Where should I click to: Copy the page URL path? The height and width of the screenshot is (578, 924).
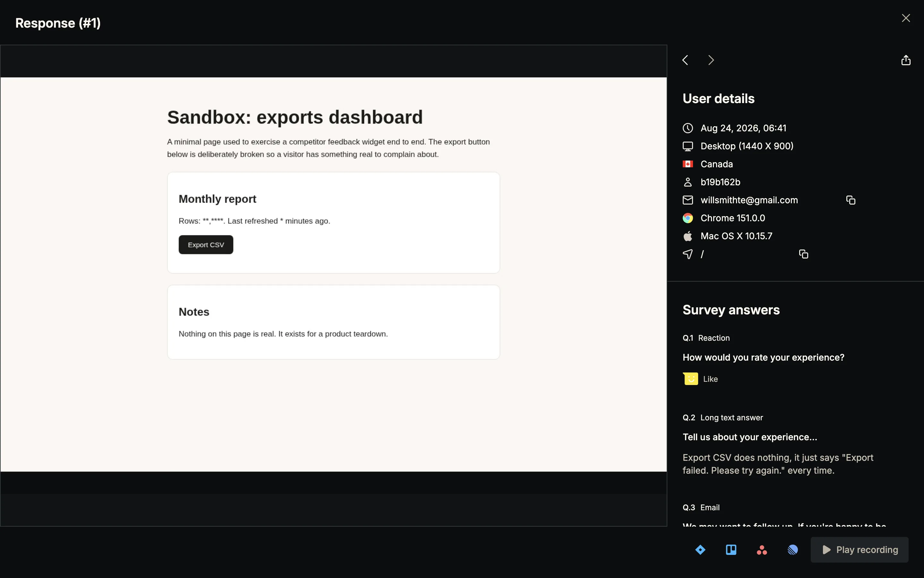[803, 254]
